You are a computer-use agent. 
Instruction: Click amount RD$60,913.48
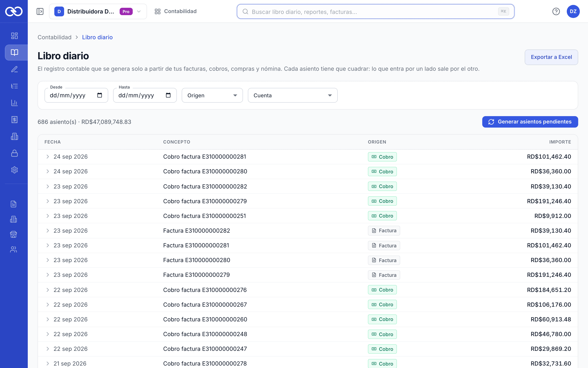pyautogui.click(x=551, y=319)
